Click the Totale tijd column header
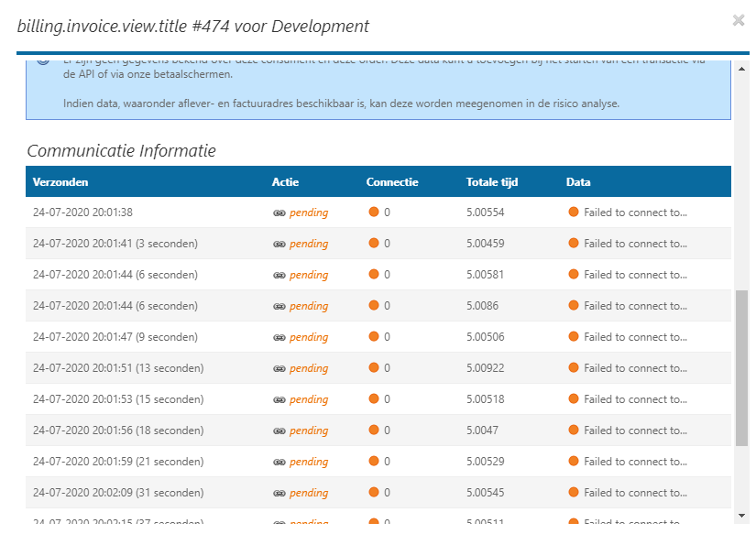 coord(491,182)
